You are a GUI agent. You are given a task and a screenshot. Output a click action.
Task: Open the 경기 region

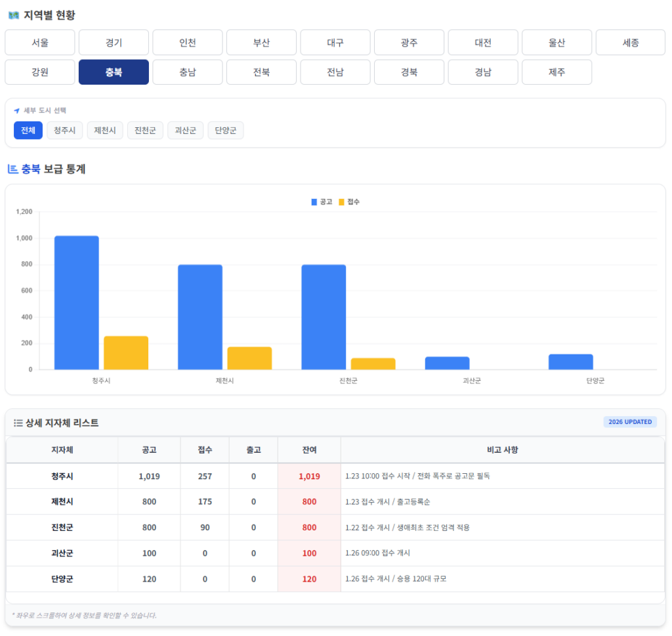pos(114,43)
